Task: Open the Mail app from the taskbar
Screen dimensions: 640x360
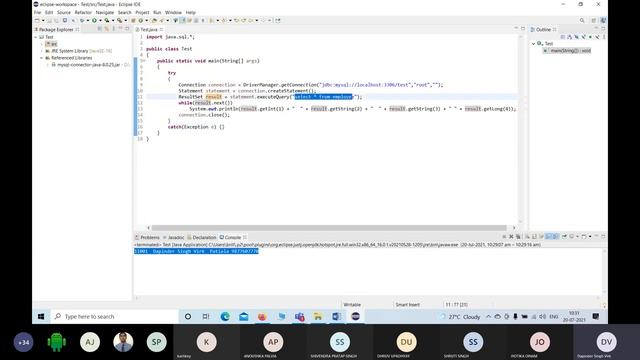Action: tap(244, 316)
